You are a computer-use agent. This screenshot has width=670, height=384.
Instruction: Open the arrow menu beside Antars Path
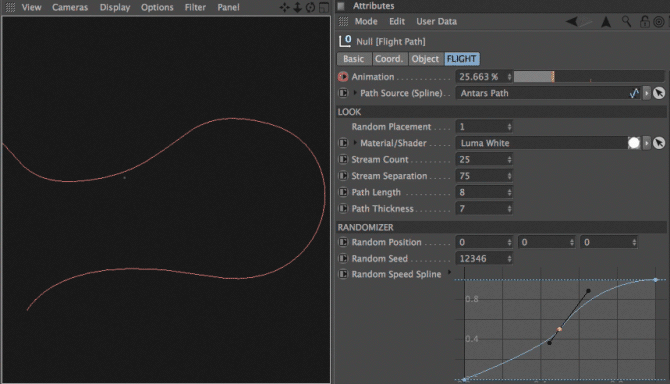[x=646, y=93]
